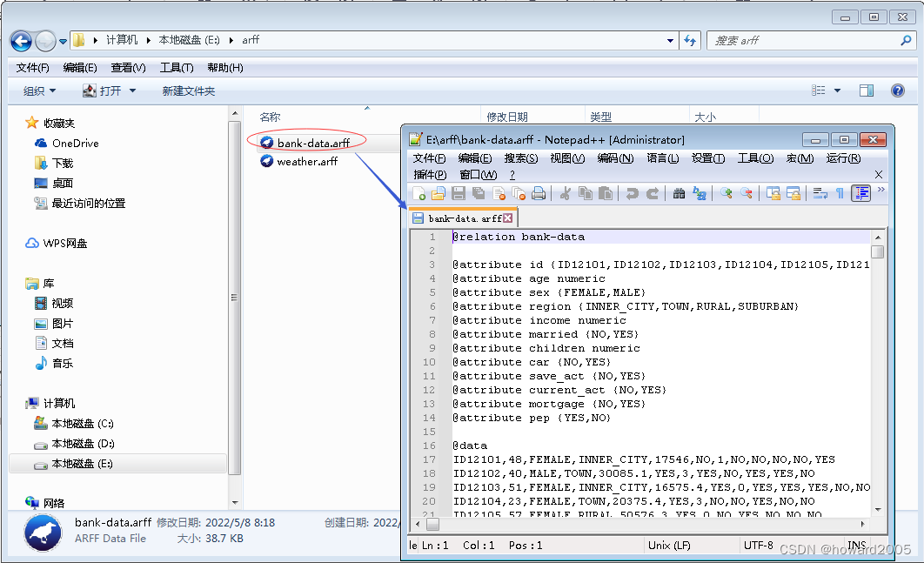
Task: Click Notepad++ New file icon
Action: 419,193
